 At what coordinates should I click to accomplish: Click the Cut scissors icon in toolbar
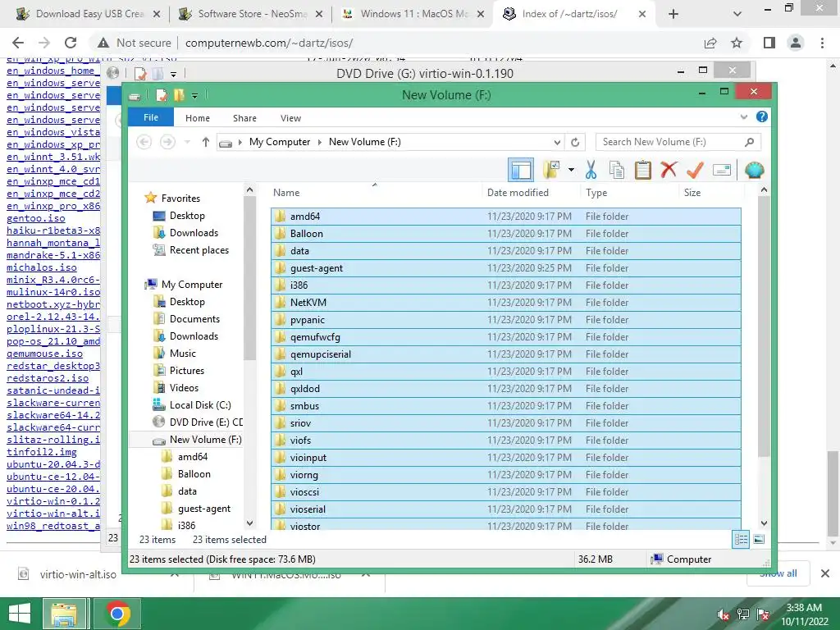pyautogui.click(x=591, y=171)
